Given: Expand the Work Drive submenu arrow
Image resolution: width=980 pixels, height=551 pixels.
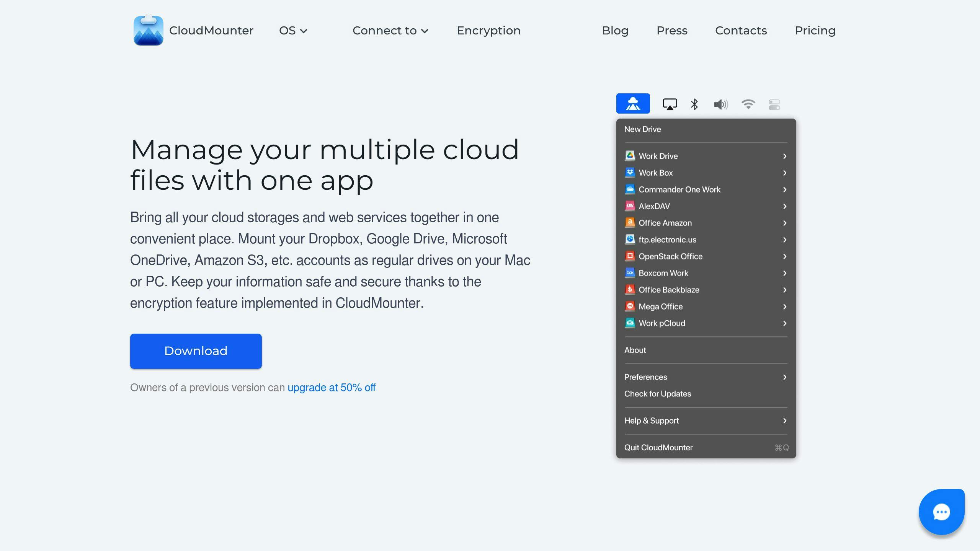Looking at the screenshot, I should 784,156.
